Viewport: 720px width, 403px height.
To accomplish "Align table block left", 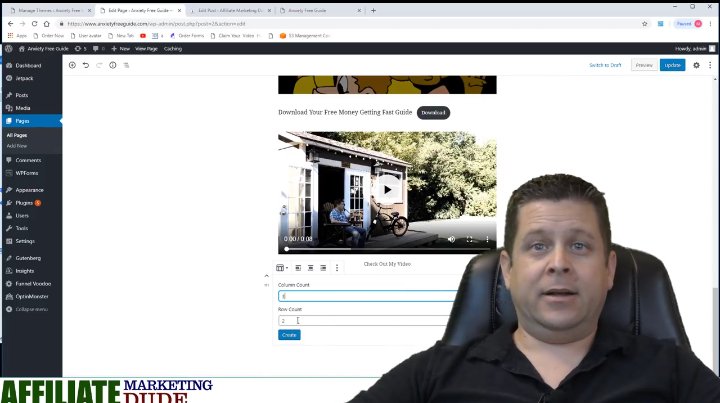I will click(298, 268).
